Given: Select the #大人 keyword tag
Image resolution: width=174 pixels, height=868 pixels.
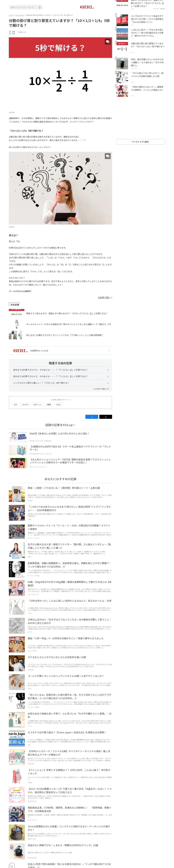Looking at the screenshot, I should (59, 404).
